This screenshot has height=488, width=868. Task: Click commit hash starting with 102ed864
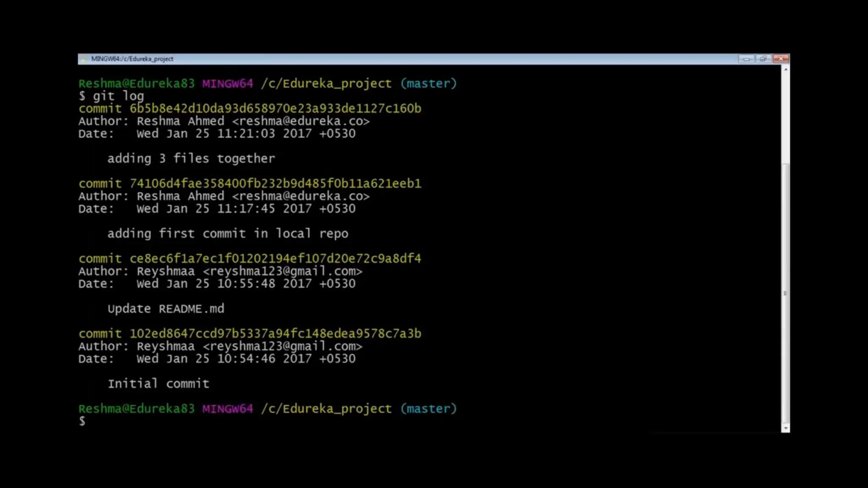275,333
